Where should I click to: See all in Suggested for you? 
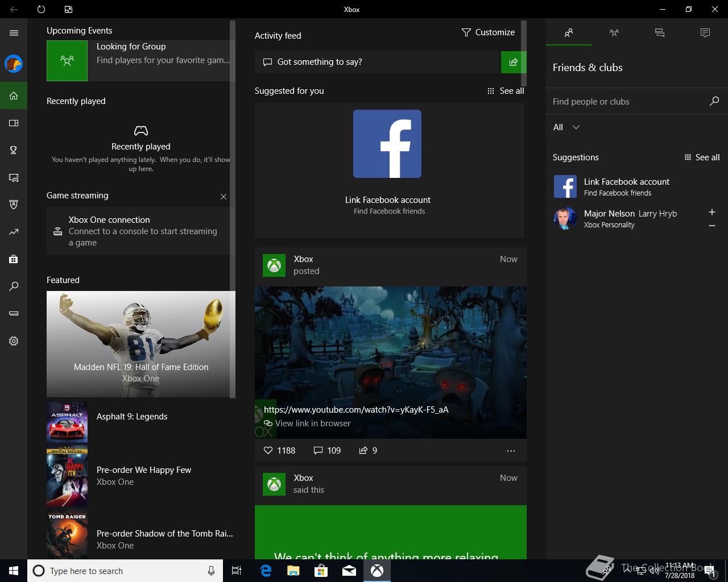[506, 91]
